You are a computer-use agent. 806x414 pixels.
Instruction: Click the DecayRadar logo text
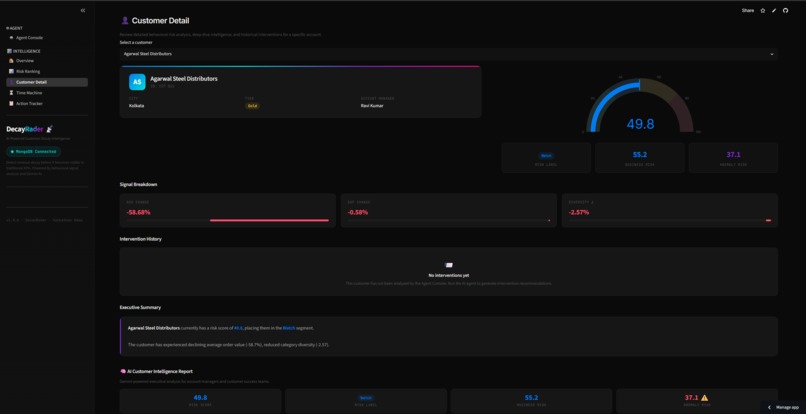click(25, 130)
